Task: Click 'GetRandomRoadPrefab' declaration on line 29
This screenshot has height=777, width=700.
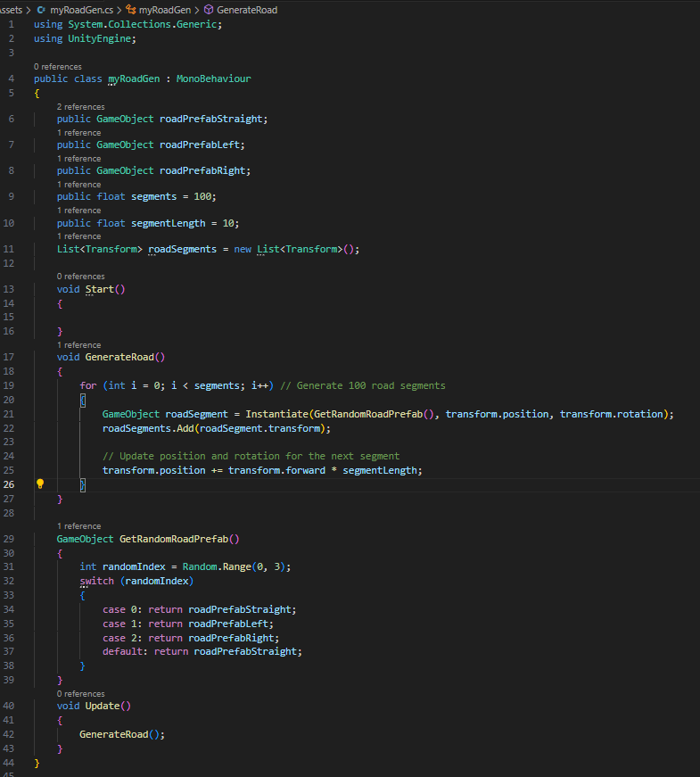Action: pos(174,539)
